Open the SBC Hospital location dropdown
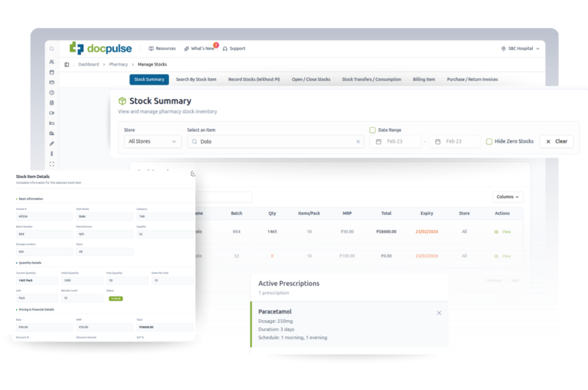588x390 pixels. 520,49
